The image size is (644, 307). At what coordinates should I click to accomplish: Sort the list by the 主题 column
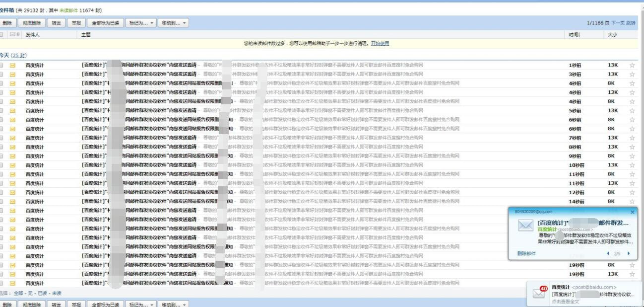[86, 35]
